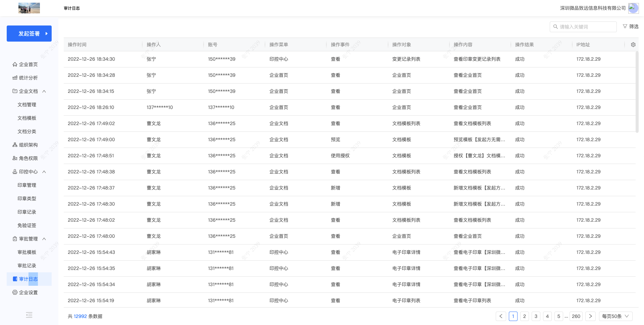Click the 组织架构 hierarchy icon

(15, 145)
